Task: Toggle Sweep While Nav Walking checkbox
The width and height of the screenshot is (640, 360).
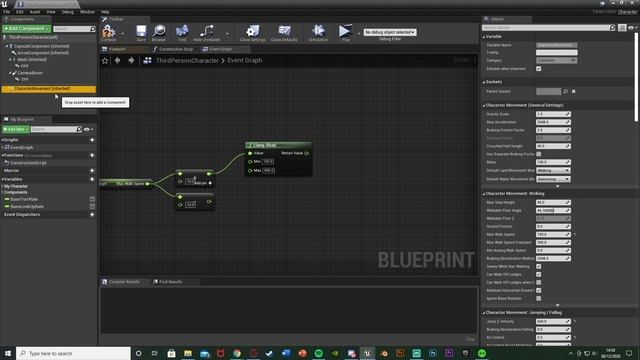Action: (x=539, y=267)
